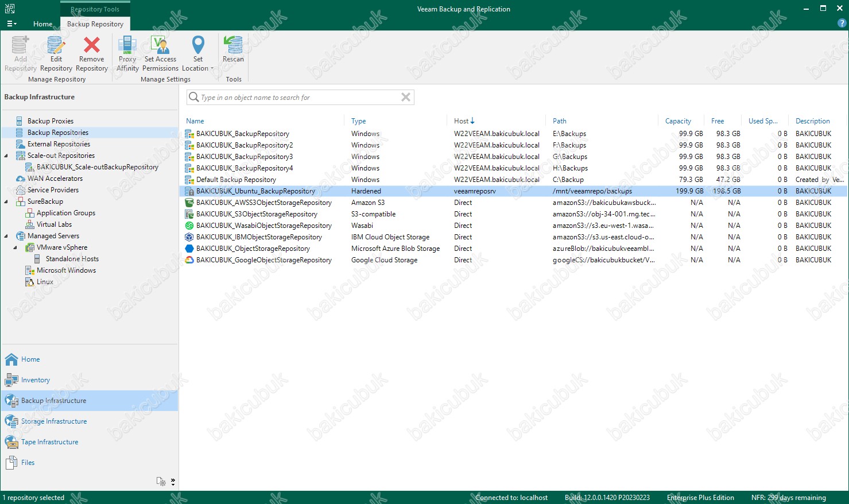
Task: Select the BAKICUBUK_Ubuntu_BackupRepository hardened row
Action: (514, 191)
